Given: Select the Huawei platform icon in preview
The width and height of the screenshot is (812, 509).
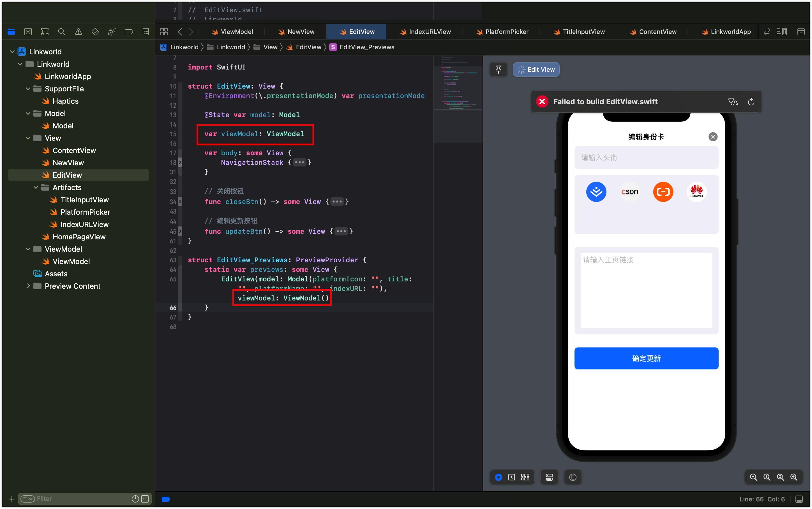Looking at the screenshot, I should [x=696, y=191].
